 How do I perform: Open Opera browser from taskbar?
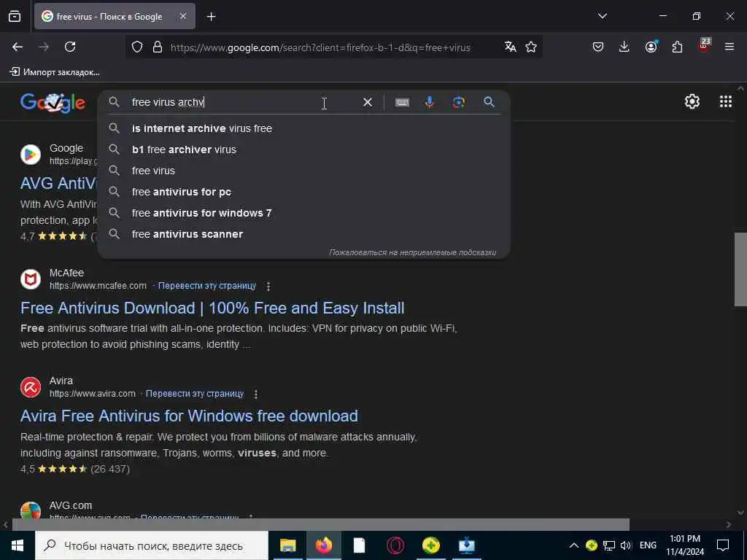tap(395, 545)
